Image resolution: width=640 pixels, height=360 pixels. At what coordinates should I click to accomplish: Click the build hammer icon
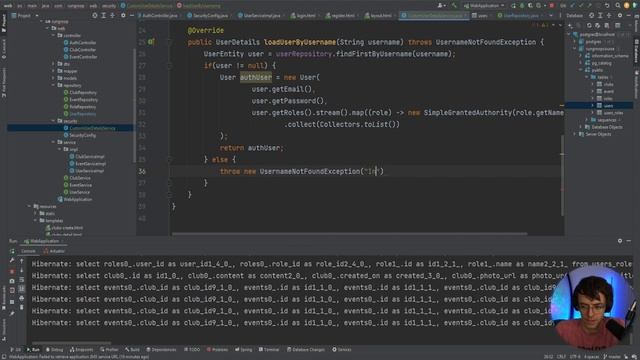pyautogui.click(x=454, y=6)
